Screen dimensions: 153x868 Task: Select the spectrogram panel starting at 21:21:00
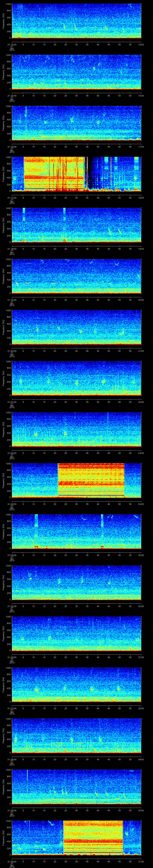pos(77,378)
